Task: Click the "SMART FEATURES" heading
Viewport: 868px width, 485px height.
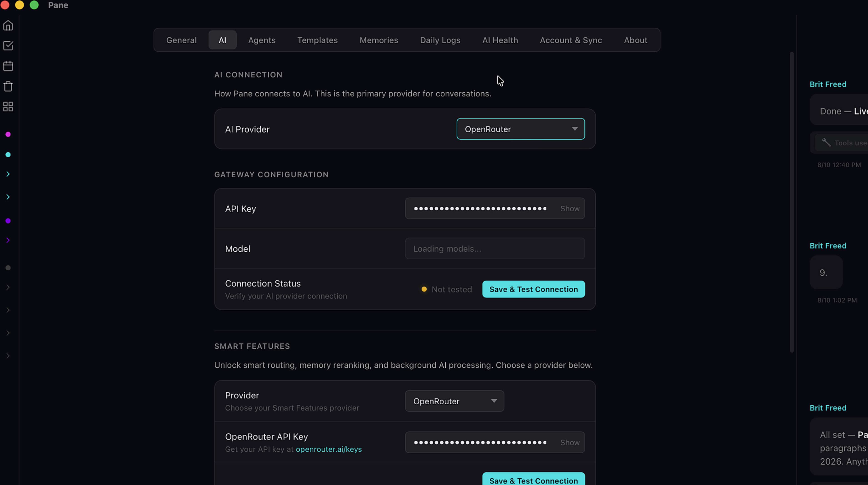Action: (252, 346)
